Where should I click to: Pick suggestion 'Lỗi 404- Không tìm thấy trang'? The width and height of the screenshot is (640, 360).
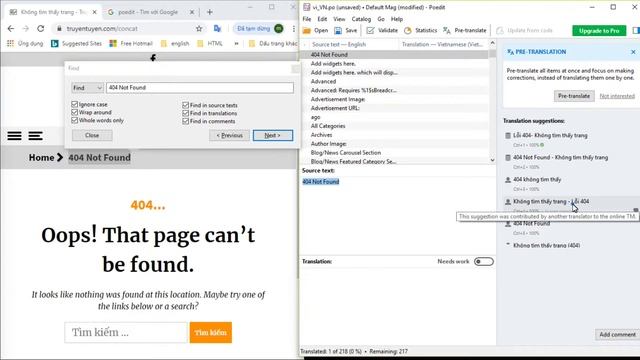(550, 136)
